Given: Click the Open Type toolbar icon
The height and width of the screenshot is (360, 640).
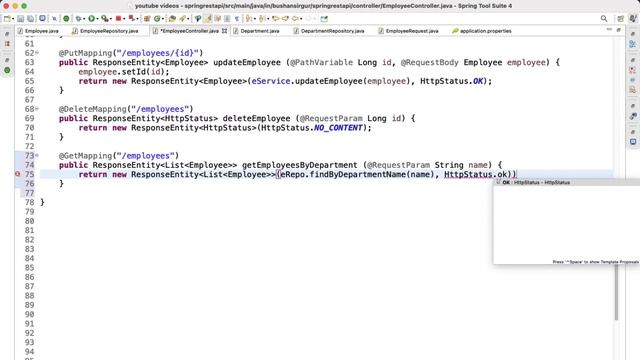Looking at the screenshot, I should pos(172,19).
